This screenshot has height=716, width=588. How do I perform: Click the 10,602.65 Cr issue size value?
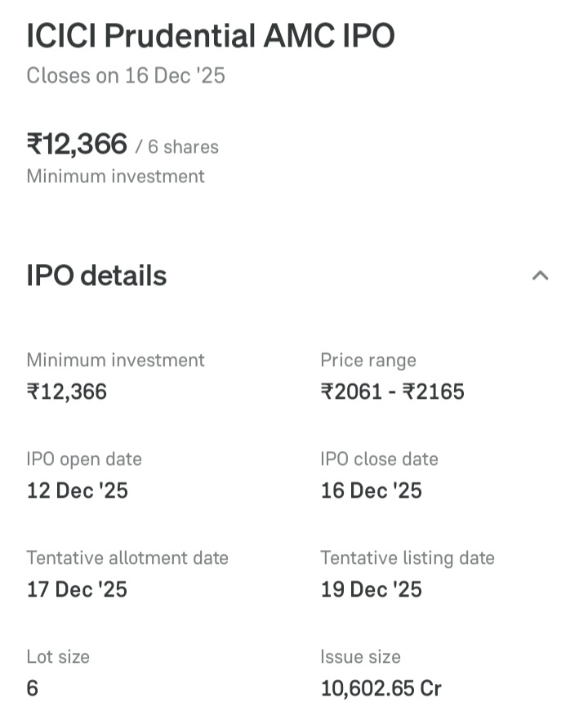381,688
